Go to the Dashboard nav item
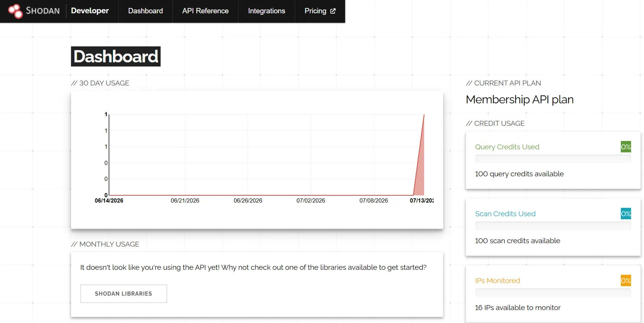 click(145, 11)
